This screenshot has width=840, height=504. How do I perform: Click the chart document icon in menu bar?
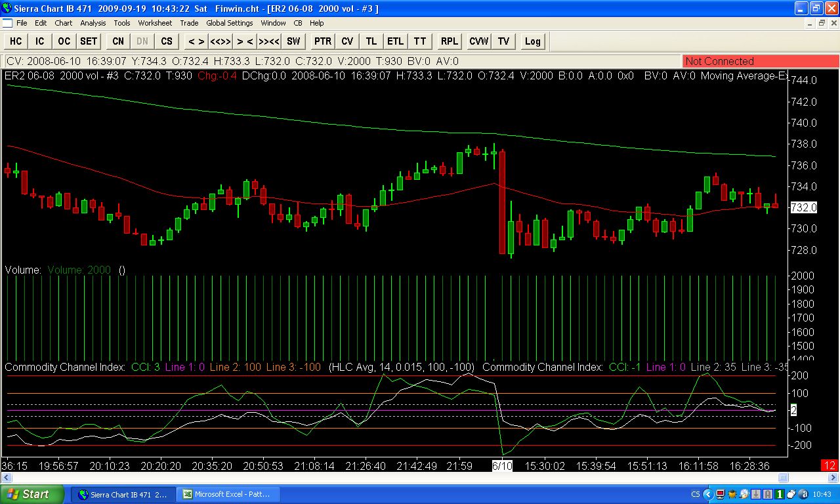(x=7, y=23)
